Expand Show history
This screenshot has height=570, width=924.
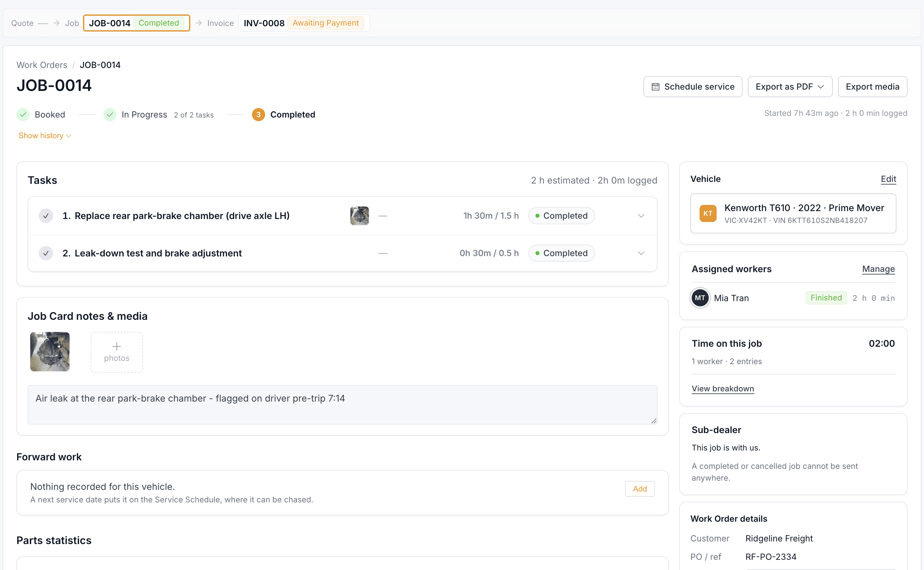[45, 136]
